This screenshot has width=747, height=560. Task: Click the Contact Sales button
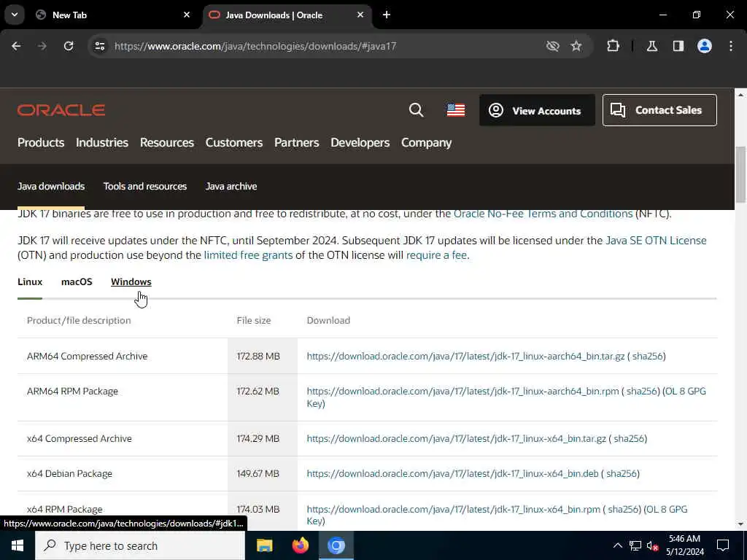659,110
